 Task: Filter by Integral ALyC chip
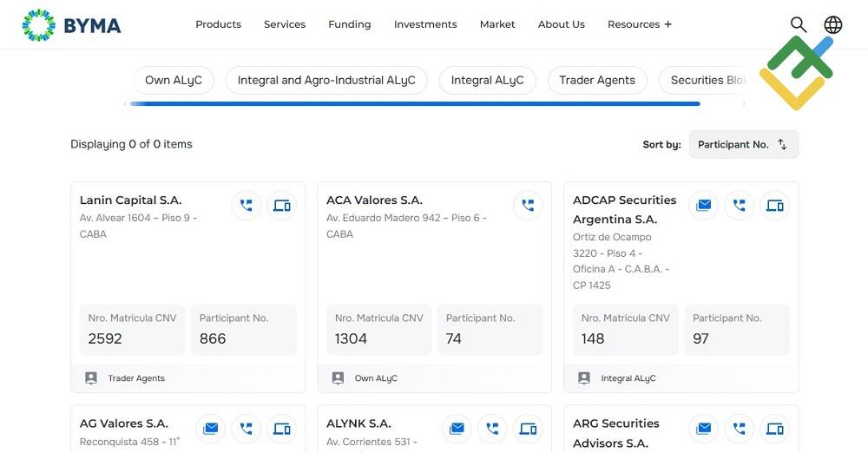487,81
